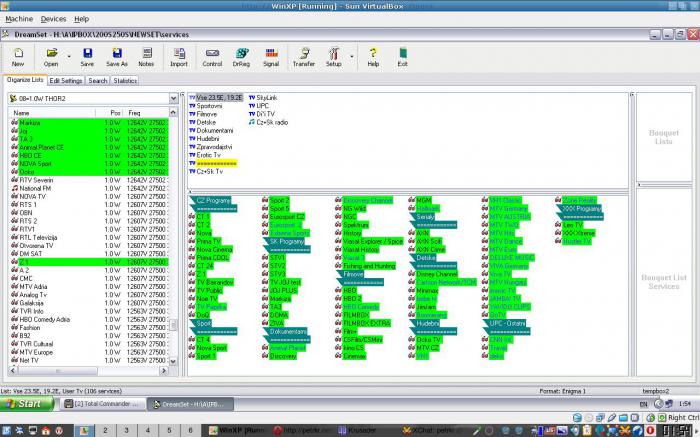This screenshot has height=437, width=700.
Task: Open the VirtualBox Machine menu
Action: click(x=19, y=19)
